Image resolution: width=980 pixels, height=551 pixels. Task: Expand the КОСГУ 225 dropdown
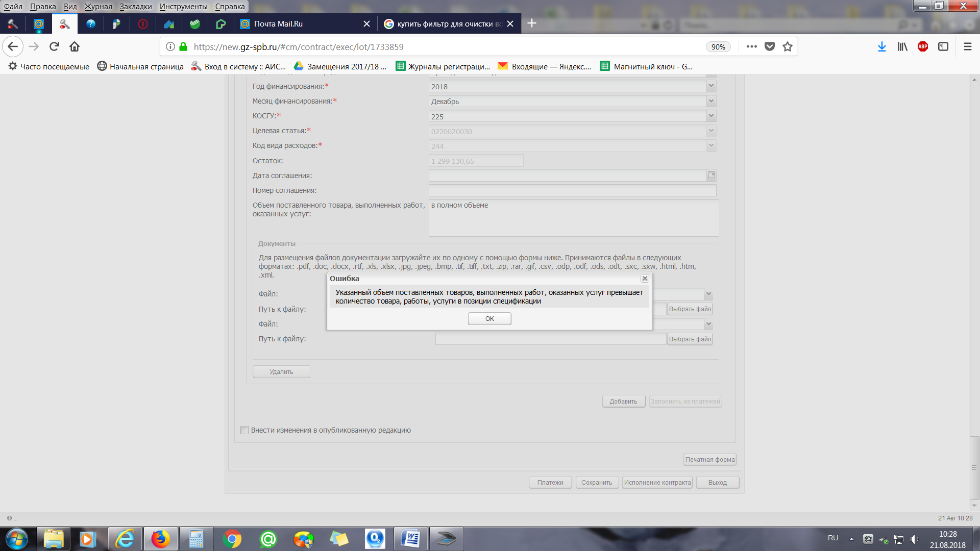(710, 116)
